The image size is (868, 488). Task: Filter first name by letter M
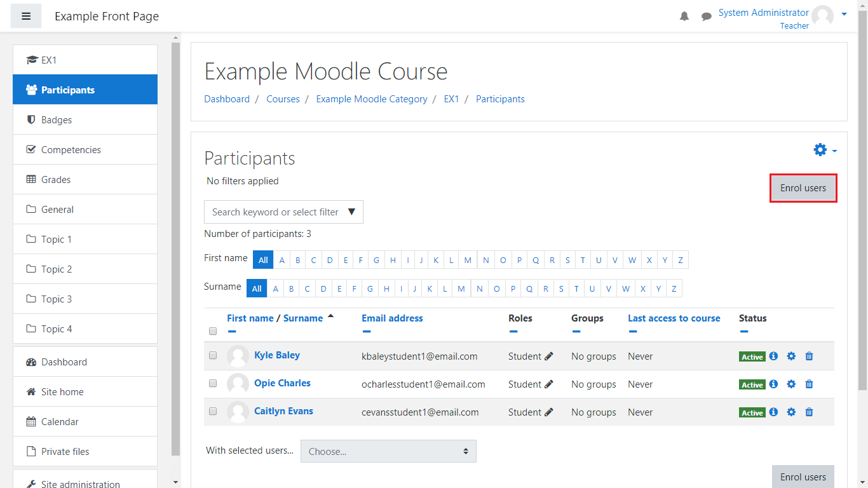468,260
